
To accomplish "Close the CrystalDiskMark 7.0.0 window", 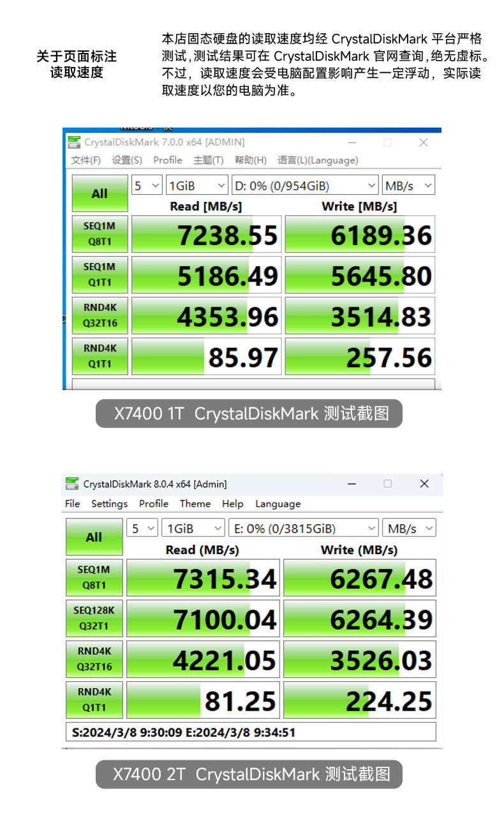I will [423, 142].
